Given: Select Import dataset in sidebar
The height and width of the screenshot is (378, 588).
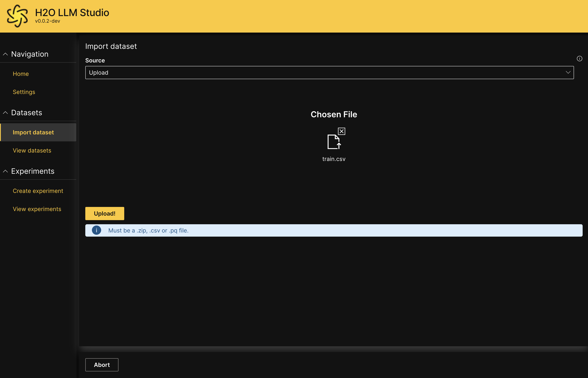Looking at the screenshot, I should click(x=33, y=132).
